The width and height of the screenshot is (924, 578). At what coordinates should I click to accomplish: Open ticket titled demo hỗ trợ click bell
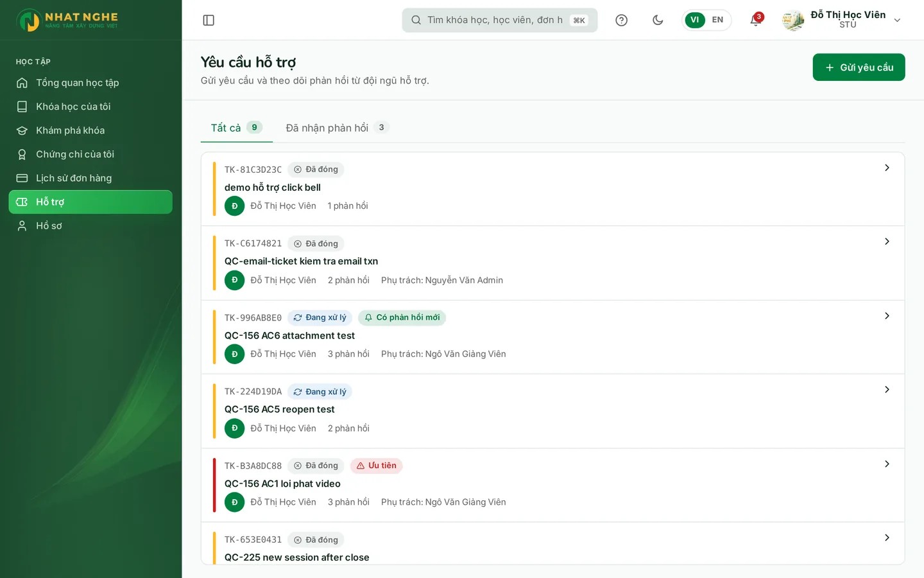[x=273, y=188]
